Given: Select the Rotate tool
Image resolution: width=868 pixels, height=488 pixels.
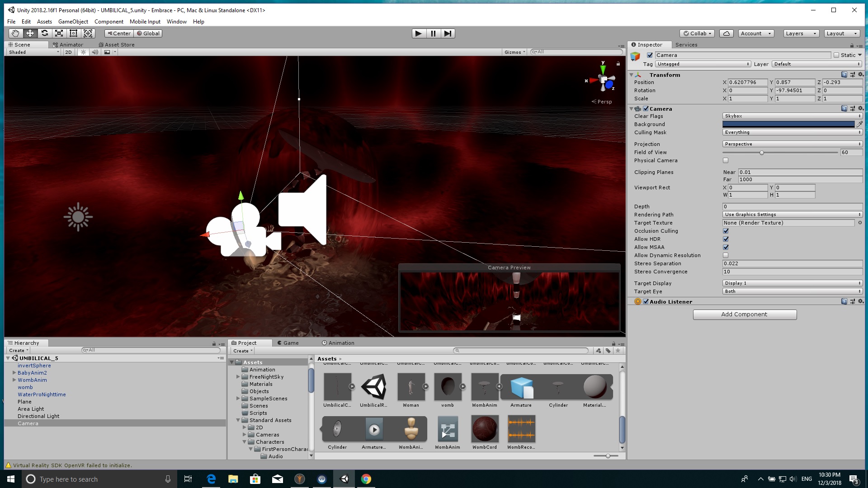Looking at the screenshot, I should (x=44, y=33).
